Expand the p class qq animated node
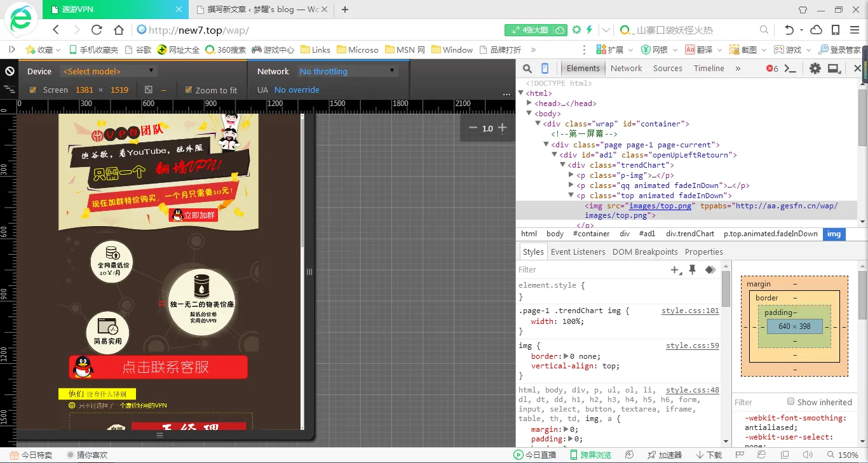Screen dimensions: 868x463 point(571,185)
